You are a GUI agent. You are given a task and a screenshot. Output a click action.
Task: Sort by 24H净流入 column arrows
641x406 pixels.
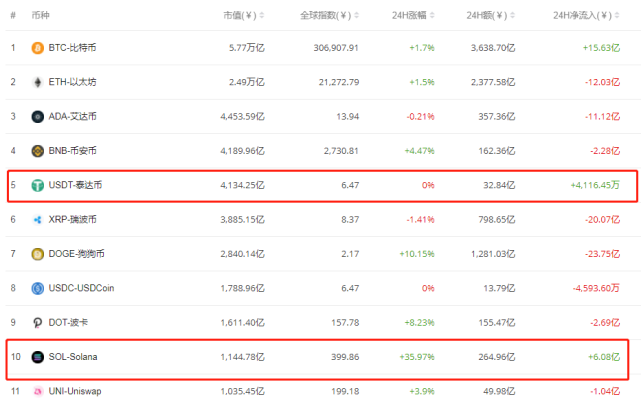tap(617, 16)
